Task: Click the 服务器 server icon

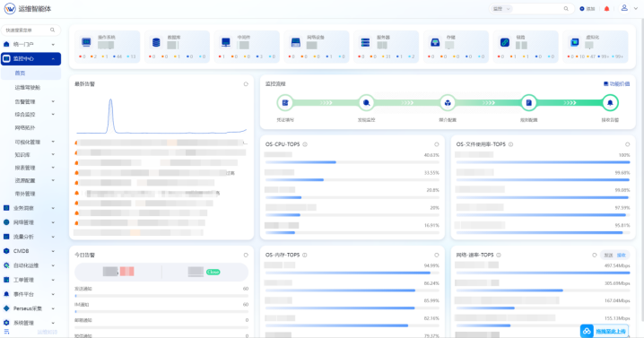Action: (366, 42)
